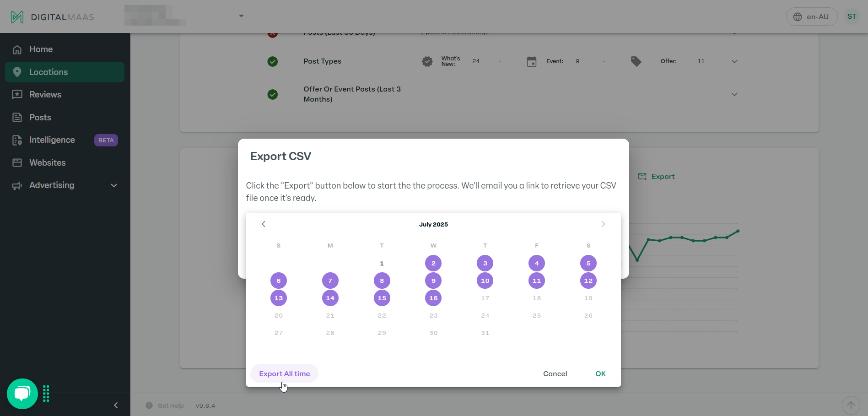Click OK in the date picker

pyautogui.click(x=600, y=373)
